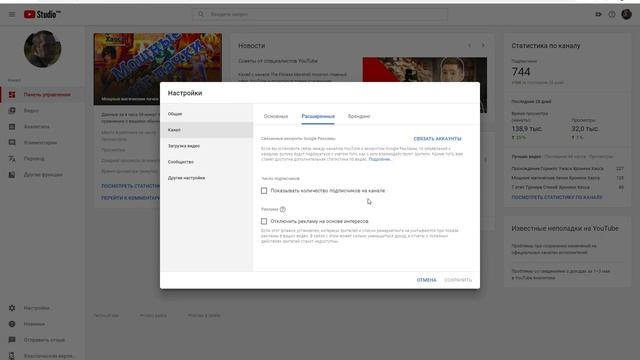Click the Настройки gear icon in sidebar
640x360 pixels.
pyautogui.click(x=12, y=308)
